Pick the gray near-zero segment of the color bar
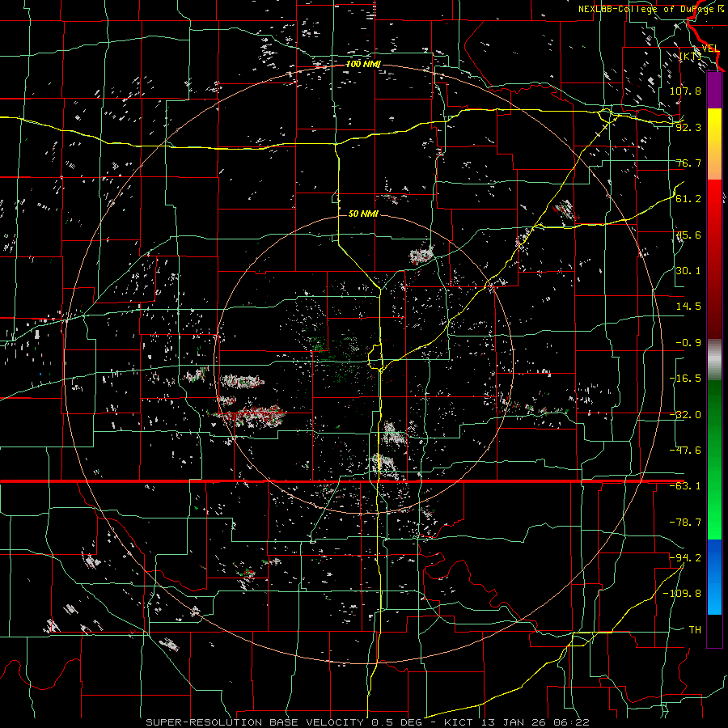 click(714, 360)
